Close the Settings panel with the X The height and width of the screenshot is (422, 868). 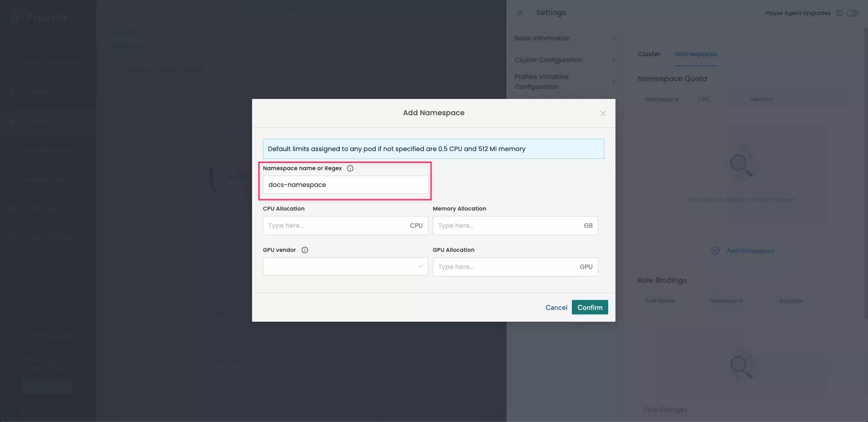521,13
